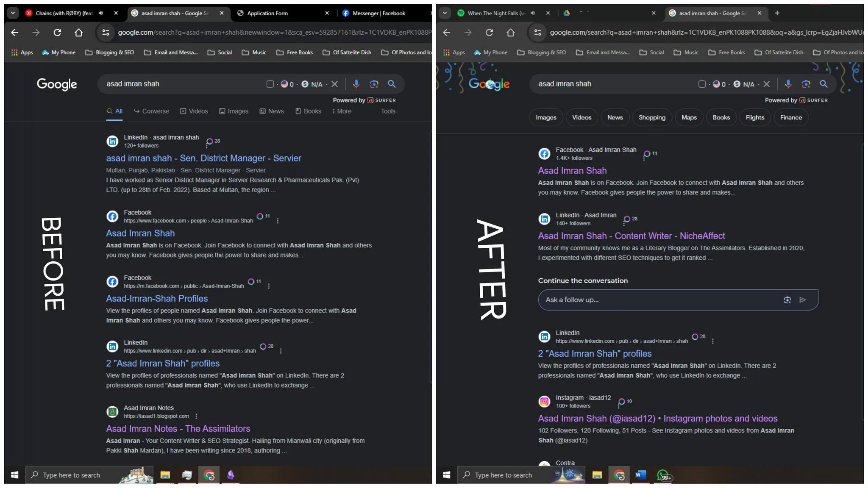Tick the Surfer checkbox in left search bar
The width and height of the screenshot is (868, 488).
(270, 84)
